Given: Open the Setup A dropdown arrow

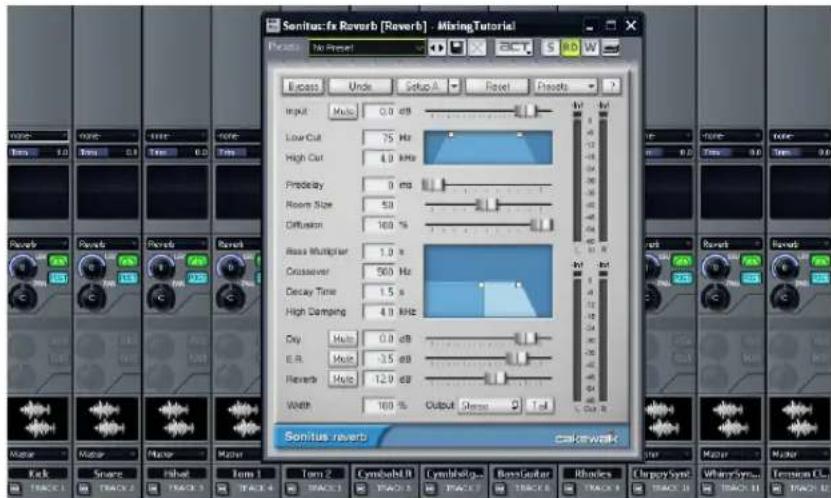Looking at the screenshot, I should coord(454,86).
